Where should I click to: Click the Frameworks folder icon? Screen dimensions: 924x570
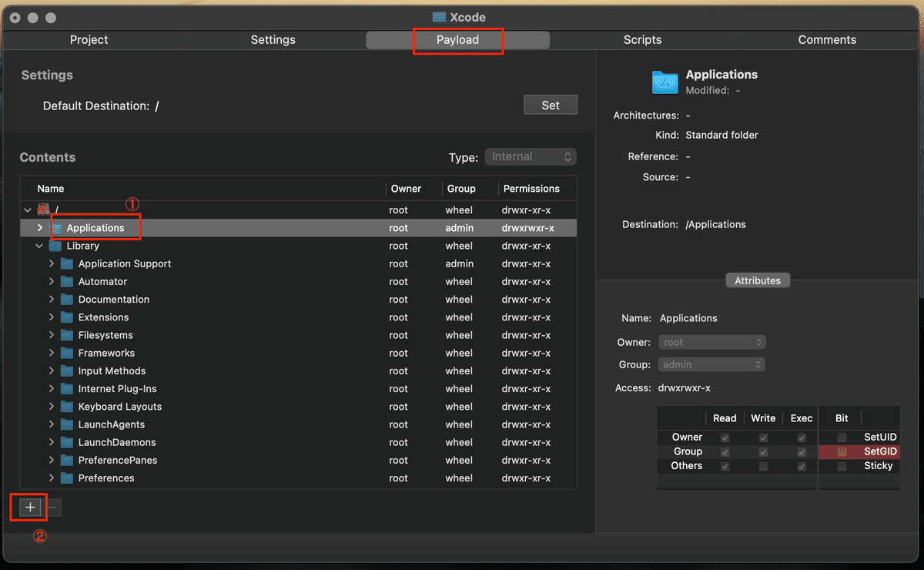pyautogui.click(x=66, y=353)
